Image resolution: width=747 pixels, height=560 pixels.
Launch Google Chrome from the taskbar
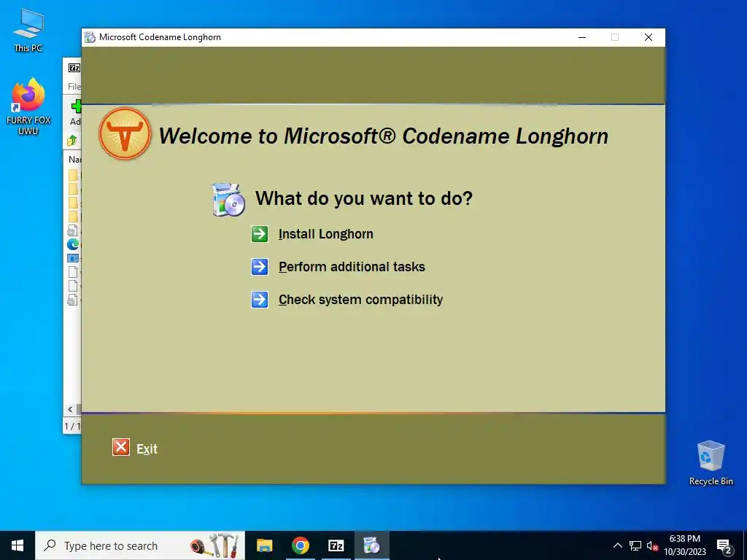click(x=300, y=545)
